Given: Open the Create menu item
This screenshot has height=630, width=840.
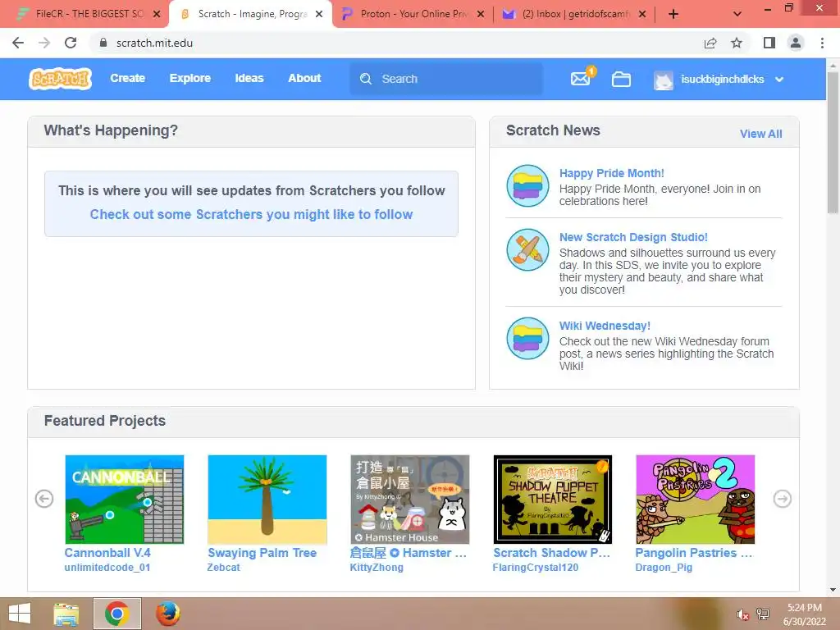Looking at the screenshot, I should pyautogui.click(x=127, y=78).
